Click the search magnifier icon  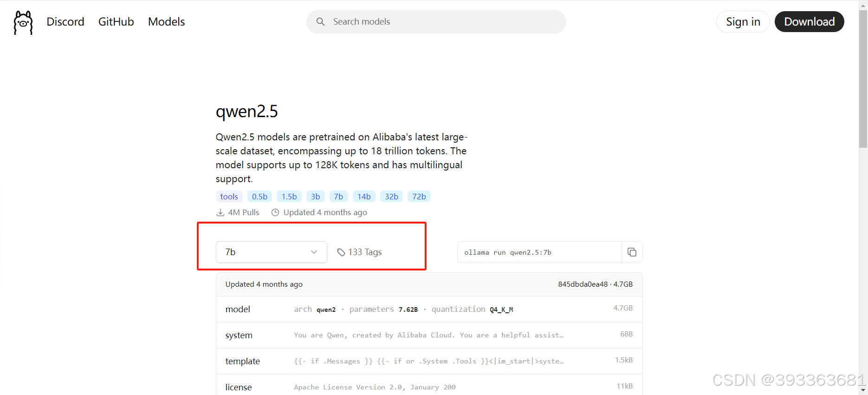[320, 22]
